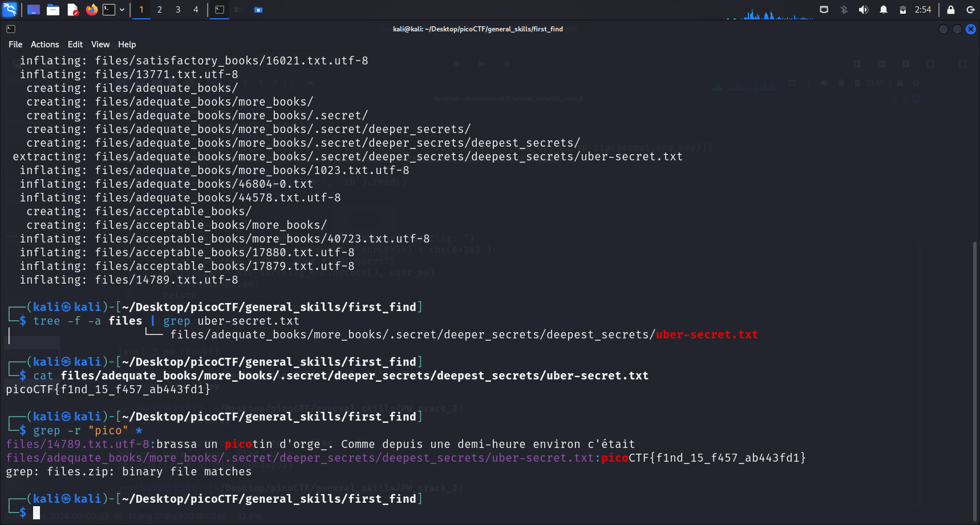This screenshot has height=525, width=980.
Task: Switch to workspace 4
Action: (196, 10)
